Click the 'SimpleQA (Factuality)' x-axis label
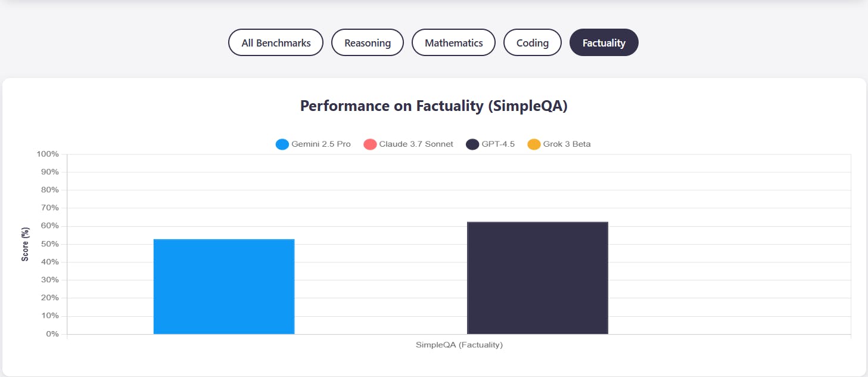The image size is (868, 377). coord(459,345)
